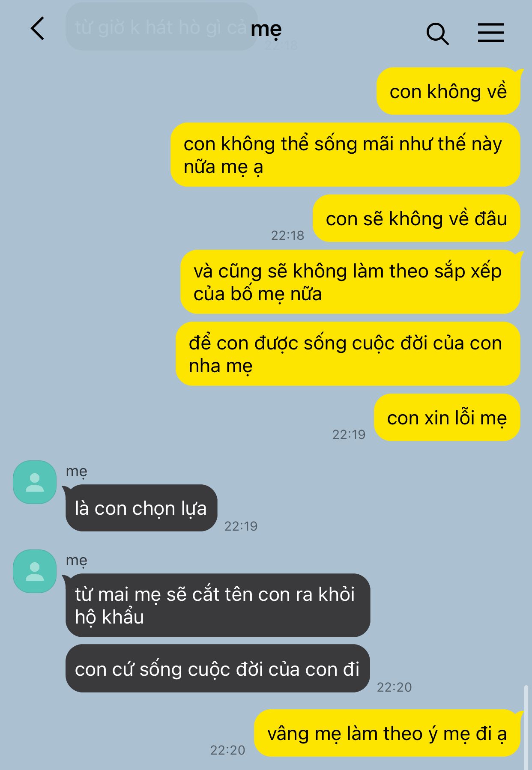Viewport: 532px width, 770px height.
Task: Select the message 'vâng mẹ làm theo ý mẹ đi ạ'
Action: point(387,733)
